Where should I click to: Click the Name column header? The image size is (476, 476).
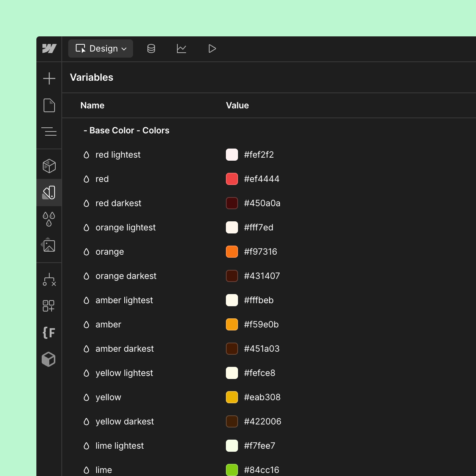pyautogui.click(x=92, y=105)
